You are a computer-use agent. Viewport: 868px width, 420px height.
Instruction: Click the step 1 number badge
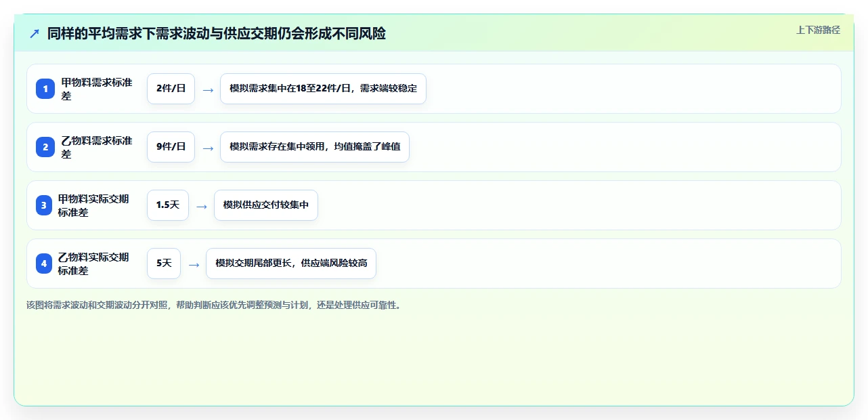(45, 89)
